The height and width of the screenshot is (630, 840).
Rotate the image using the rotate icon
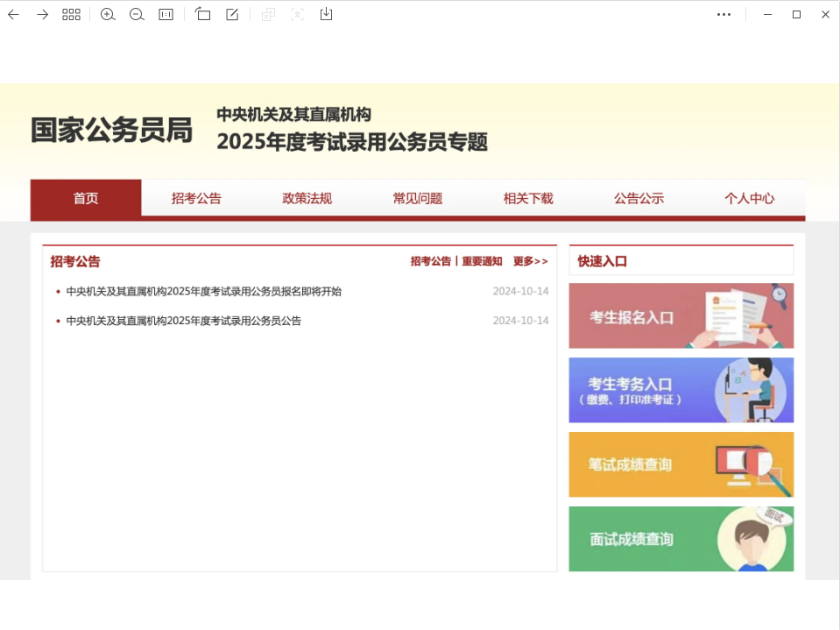tap(203, 14)
